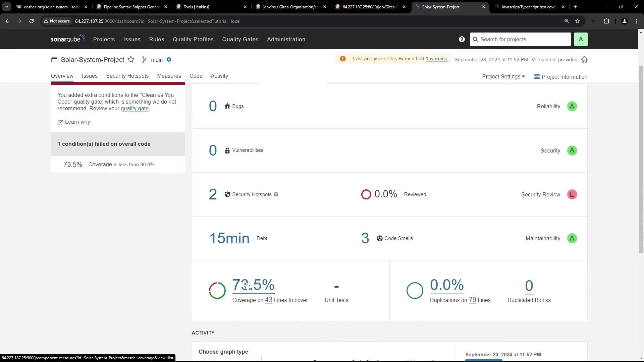This screenshot has height=362, width=644.
Task: Click the browser bookmark star icon
Action: pyautogui.click(x=578, y=21)
